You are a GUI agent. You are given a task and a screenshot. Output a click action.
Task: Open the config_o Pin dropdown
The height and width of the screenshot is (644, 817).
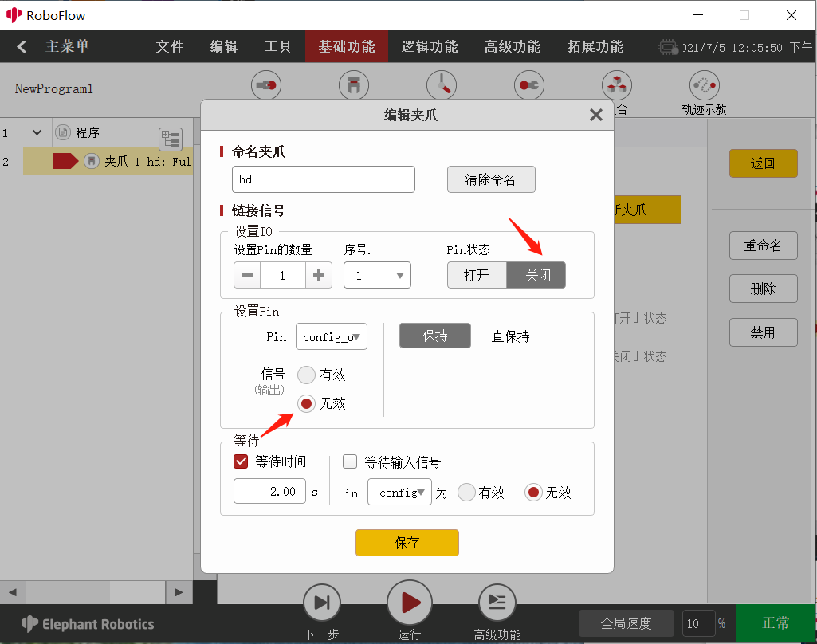(x=332, y=336)
